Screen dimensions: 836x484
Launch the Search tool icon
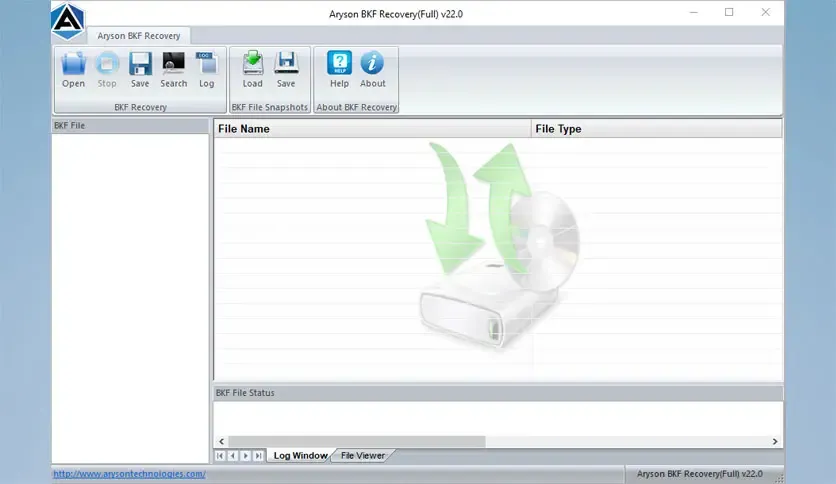pyautogui.click(x=173, y=70)
